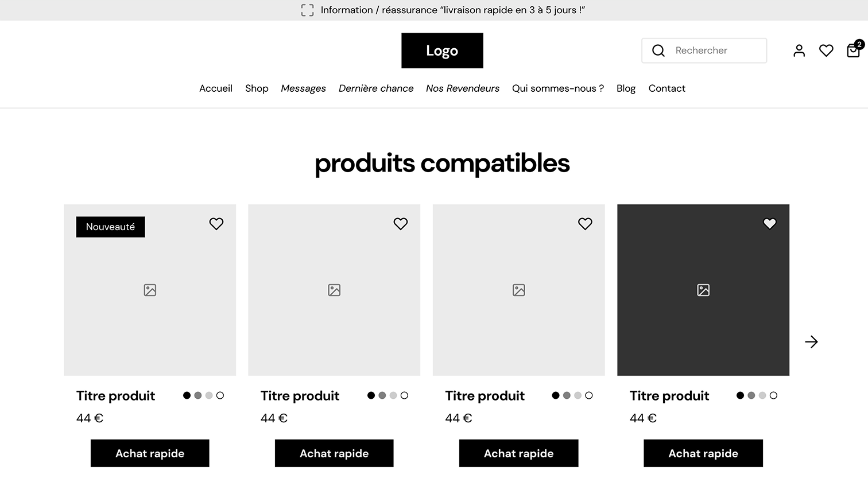868x490 pixels.
Task: Click the search magnifier icon
Action: (x=658, y=51)
